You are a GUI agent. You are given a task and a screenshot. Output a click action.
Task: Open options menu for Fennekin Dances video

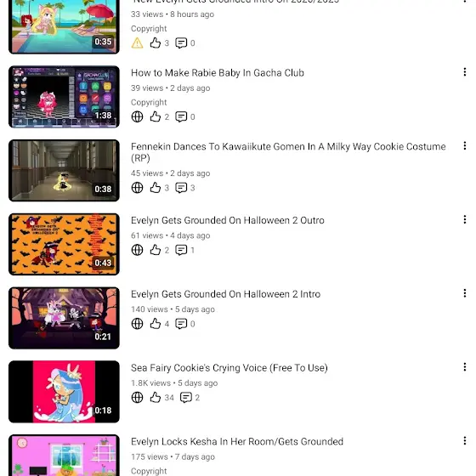pyautogui.click(x=465, y=145)
